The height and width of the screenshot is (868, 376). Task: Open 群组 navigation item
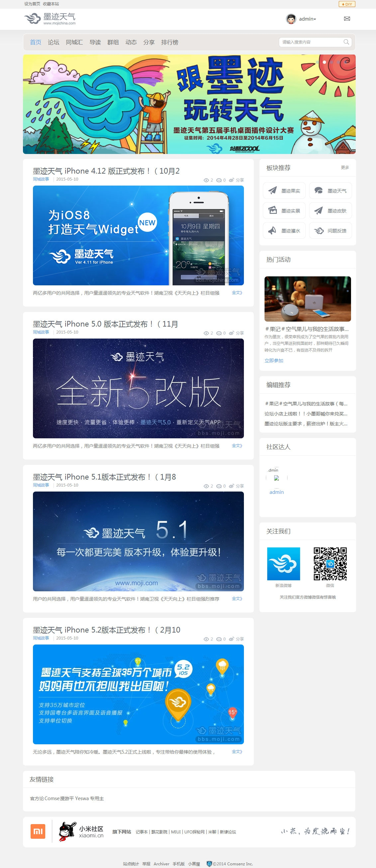113,42
